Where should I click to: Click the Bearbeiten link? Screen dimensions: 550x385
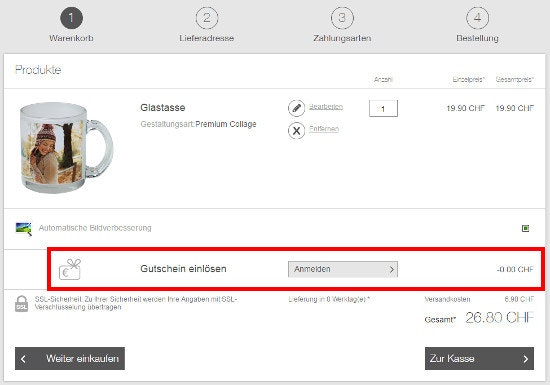coord(326,107)
